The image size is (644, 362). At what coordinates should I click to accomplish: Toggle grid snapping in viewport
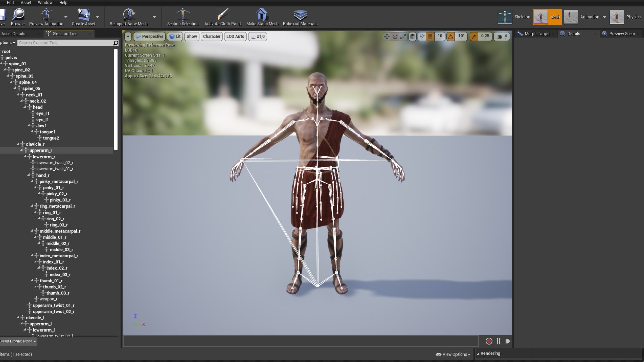(430, 36)
